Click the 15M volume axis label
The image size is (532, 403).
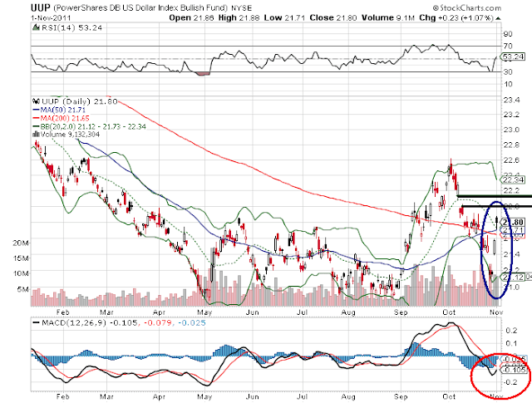(21, 258)
